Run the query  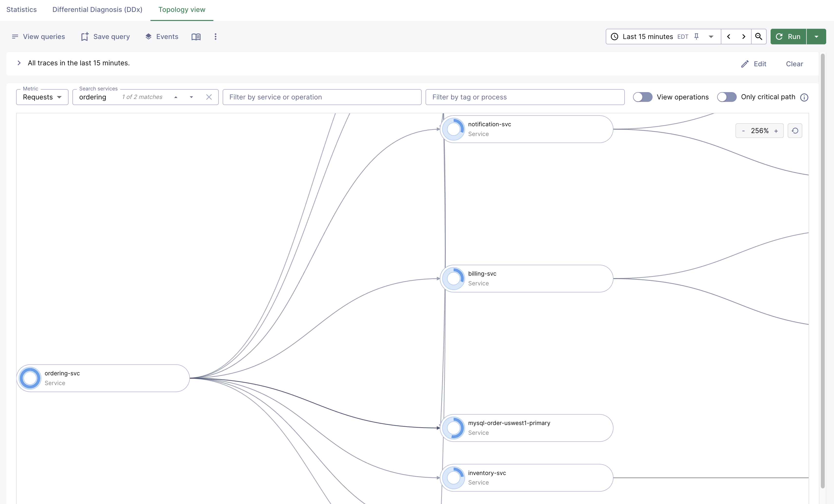[x=788, y=37]
